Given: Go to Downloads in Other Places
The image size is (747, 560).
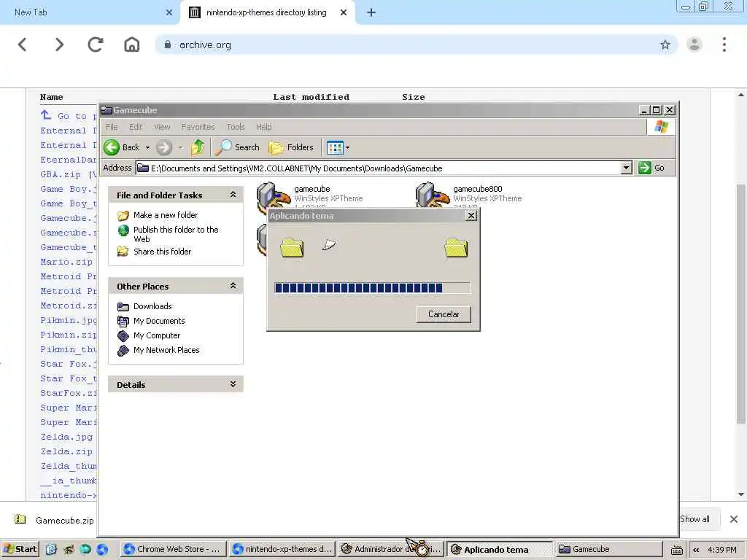Looking at the screenshot, I should 152,306.
